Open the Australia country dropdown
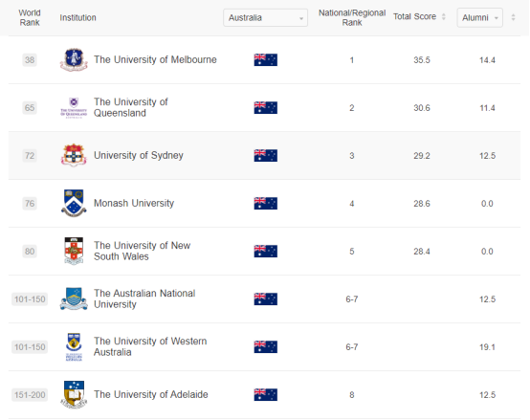This screenshot has height=420, width=530. pyautogui.click(x=265, y=17)
